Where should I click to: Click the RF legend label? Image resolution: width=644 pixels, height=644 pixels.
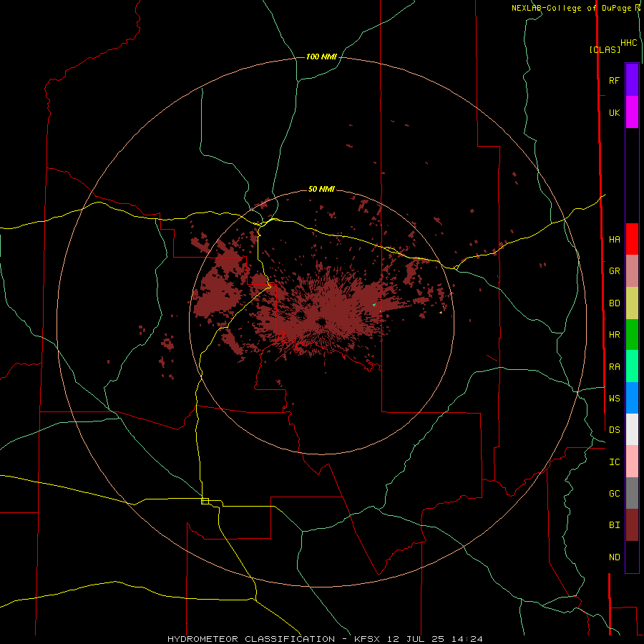614,80
